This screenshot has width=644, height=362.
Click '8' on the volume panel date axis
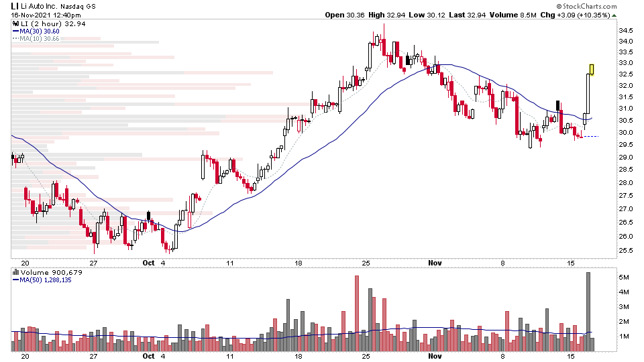[502, 356]
